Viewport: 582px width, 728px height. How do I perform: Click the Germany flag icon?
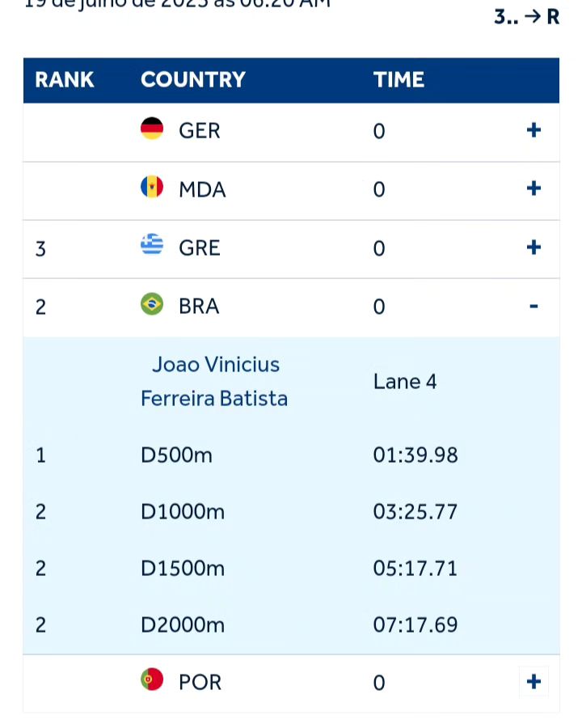click(x=152, y=129)
